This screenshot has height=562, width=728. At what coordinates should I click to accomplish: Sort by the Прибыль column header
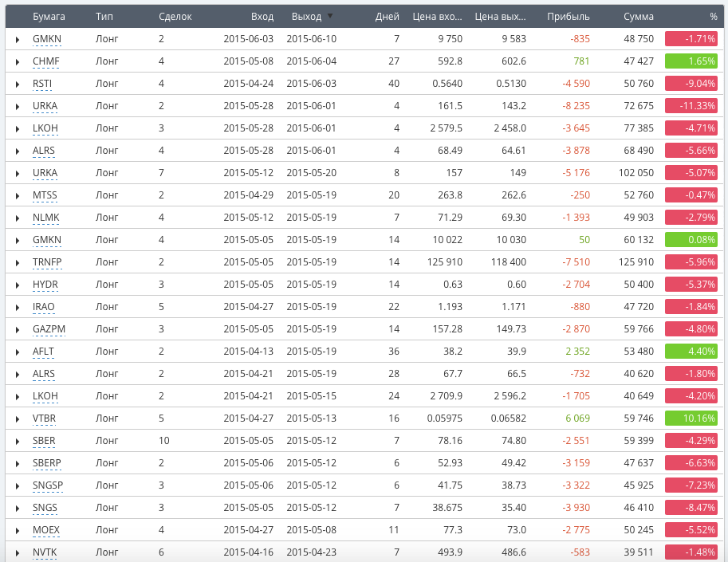click(569, 16)
